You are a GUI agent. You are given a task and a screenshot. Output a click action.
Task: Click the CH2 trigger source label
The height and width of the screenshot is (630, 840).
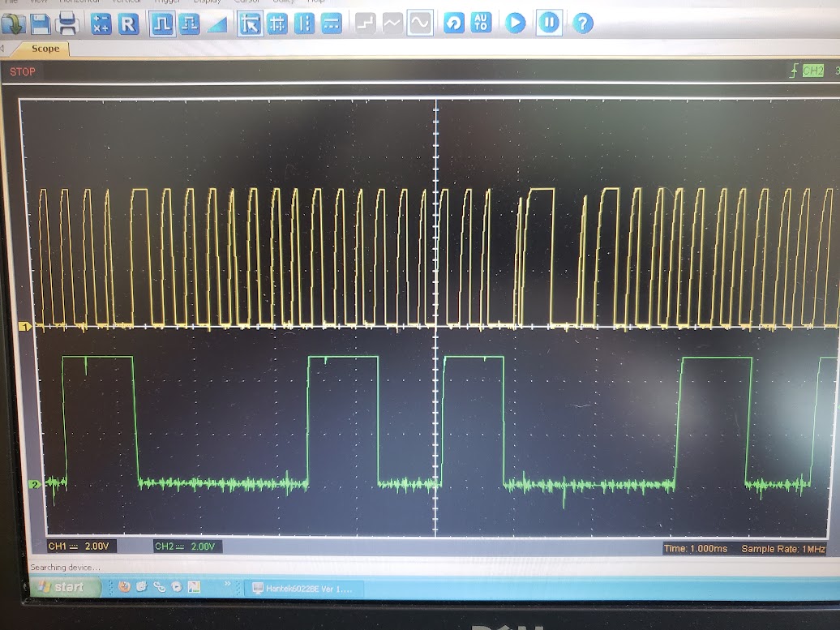(x=812, y=71)
